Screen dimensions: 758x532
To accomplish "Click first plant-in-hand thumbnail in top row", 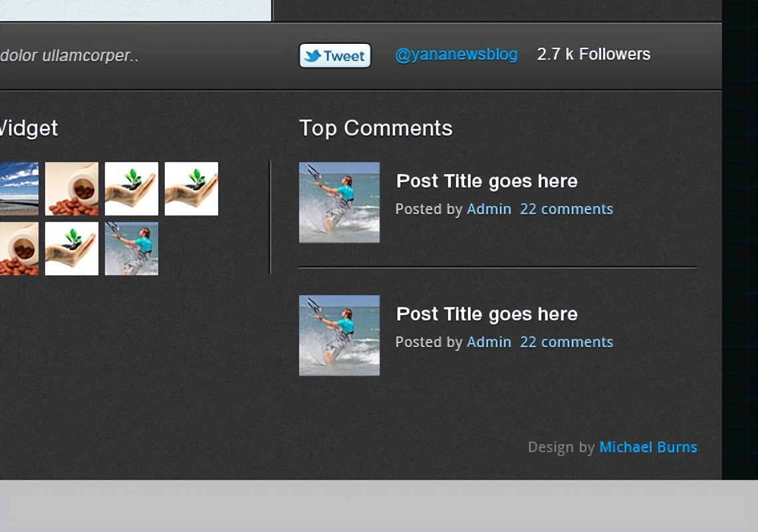I will coord(132,189).
